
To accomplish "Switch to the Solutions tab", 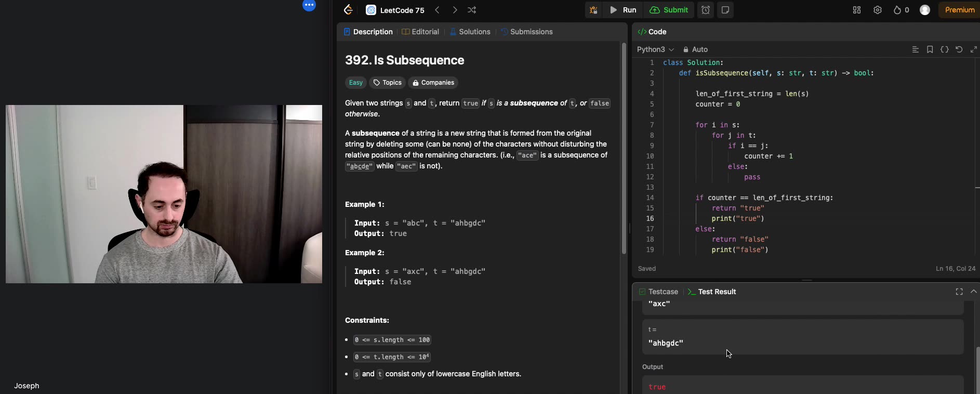I will (x=470, y=32).
